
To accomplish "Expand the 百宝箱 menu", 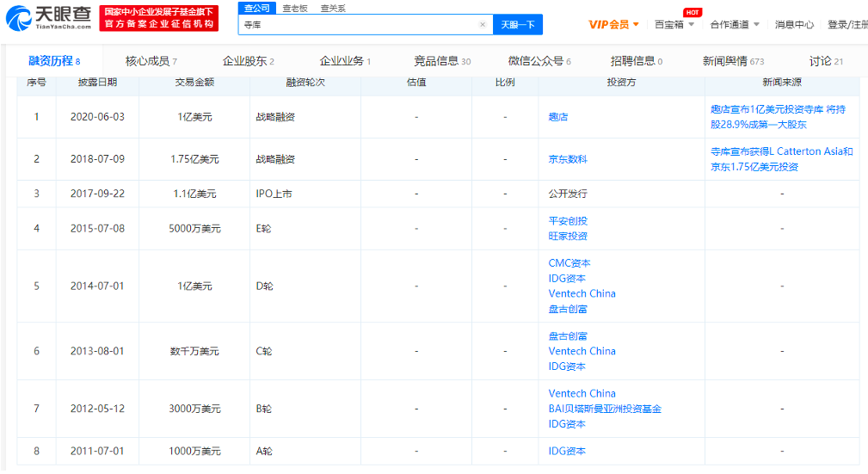I will [x=674, y=24].
